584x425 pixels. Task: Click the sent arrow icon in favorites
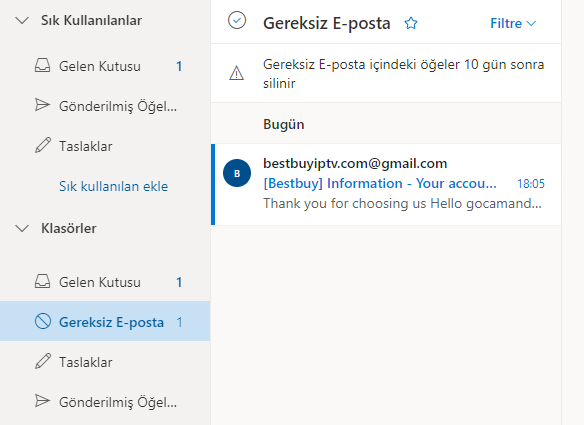pos(42,105)
